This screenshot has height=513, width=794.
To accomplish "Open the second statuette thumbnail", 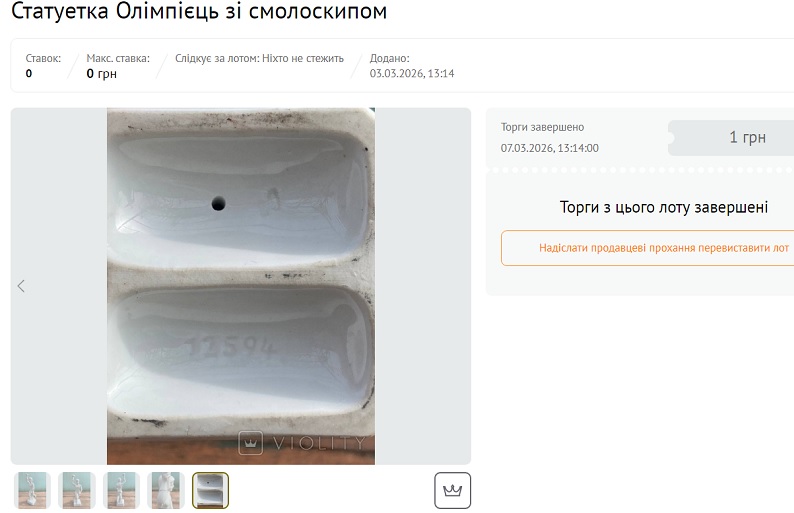I will [x=77, y=490].
